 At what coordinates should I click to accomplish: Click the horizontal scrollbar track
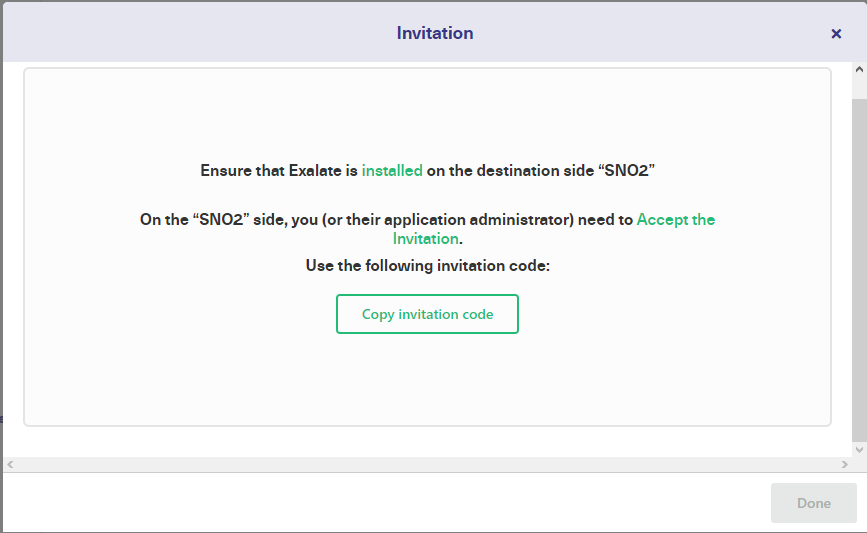[427, 464]
